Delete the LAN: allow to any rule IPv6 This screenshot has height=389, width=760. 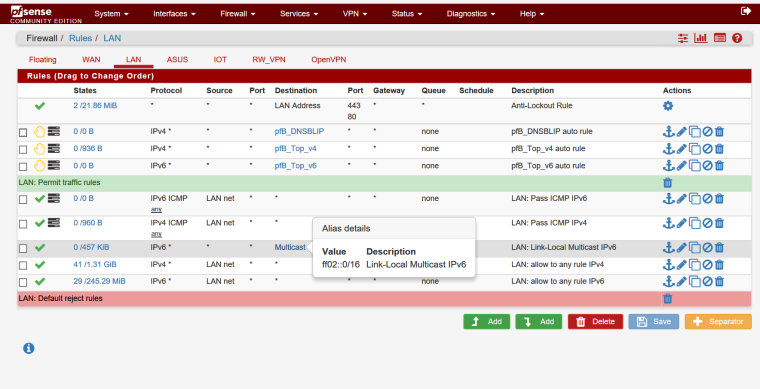tap(719, 281)
